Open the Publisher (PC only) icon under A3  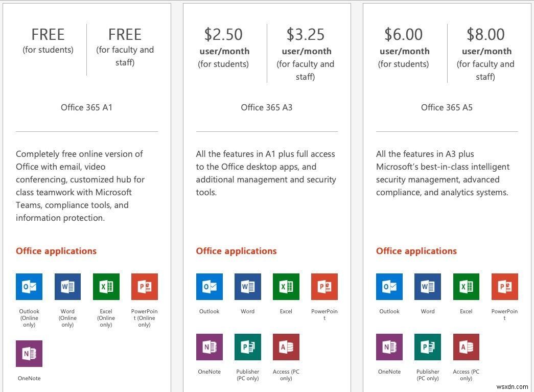pos(247,347)
